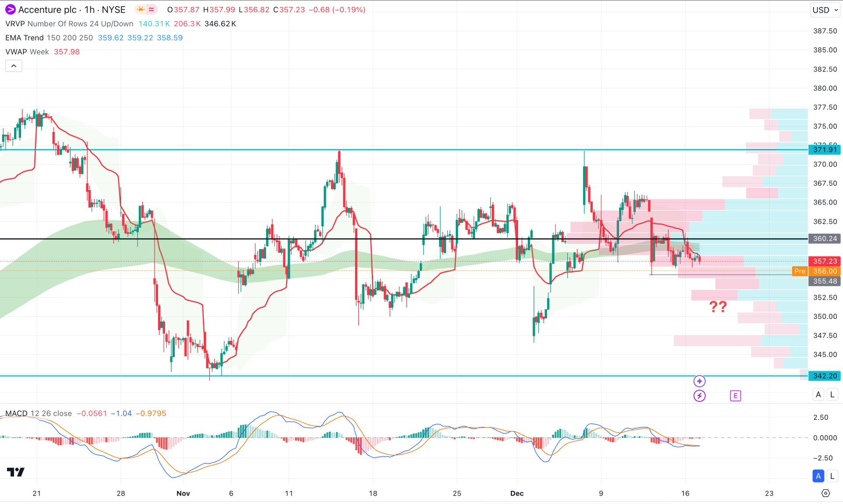Toggle log scale L on price pane
The height and width of the screenshot is (504, 843).
(832, 394)
